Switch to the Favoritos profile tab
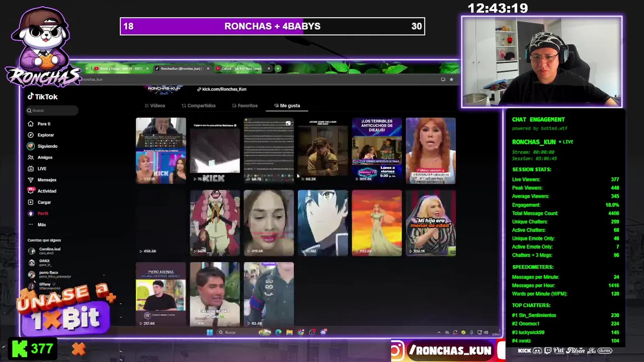 [x=245, y=106]
